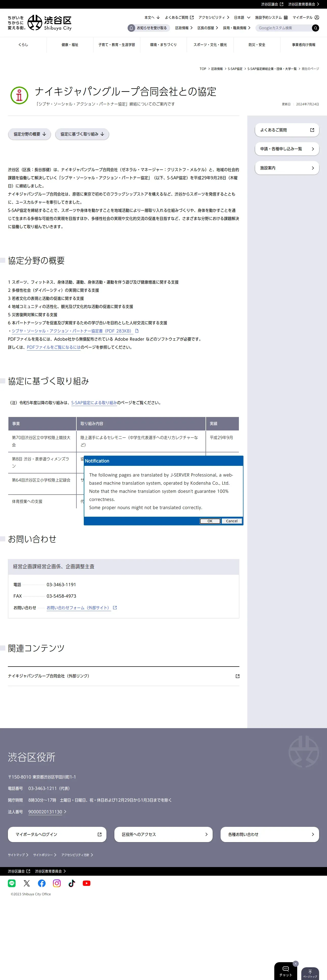Open 申請・各種申し込み一覧 sidebar link
Viewport: 327px width, 980px height.
click(x=287, y=149)
